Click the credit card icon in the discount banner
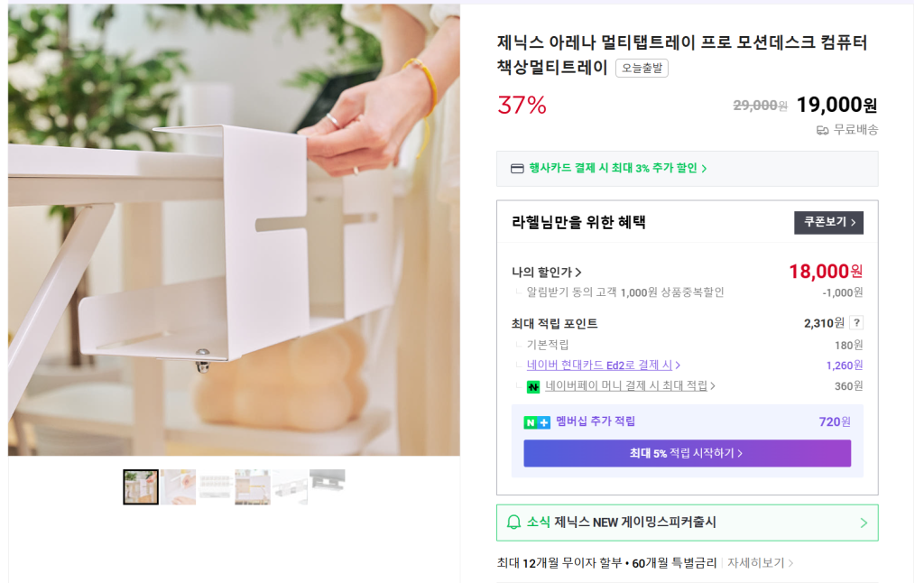The image size is (924, 583). (x=517, y=169)
